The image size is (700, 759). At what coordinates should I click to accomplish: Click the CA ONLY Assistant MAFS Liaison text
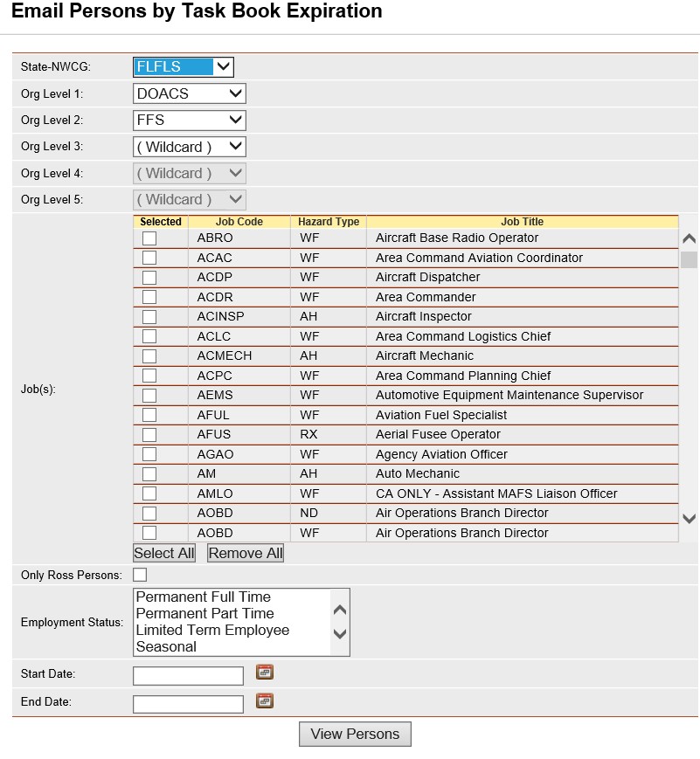coord(496,493)
